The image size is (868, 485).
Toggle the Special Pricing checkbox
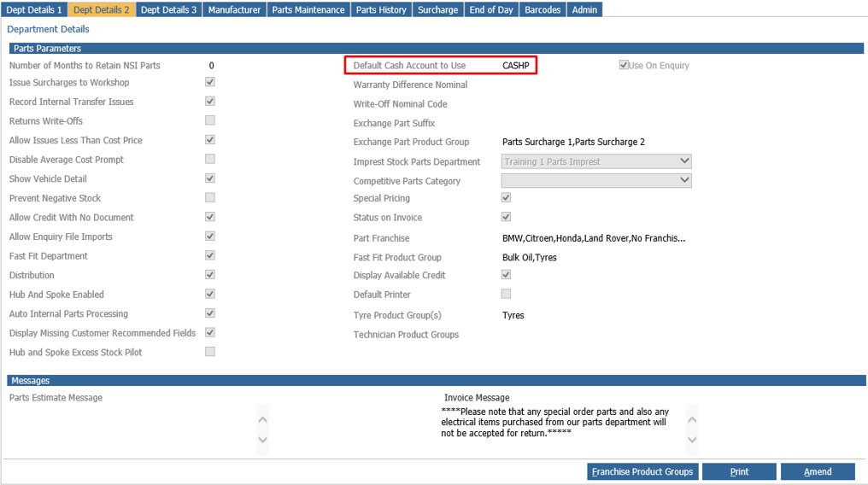(x=506, y=197)
